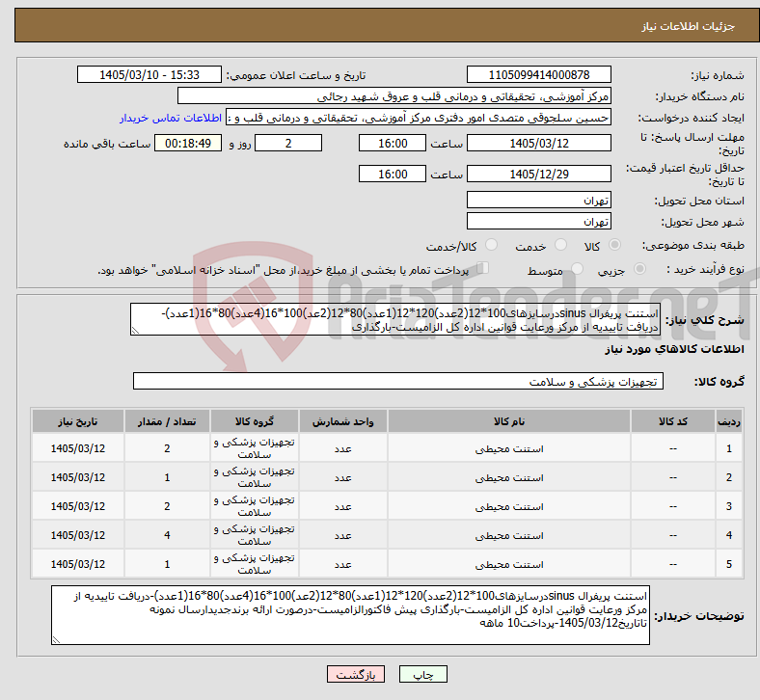Click the گروه کالا table column header
760x700 pixels.
point(255,421)
